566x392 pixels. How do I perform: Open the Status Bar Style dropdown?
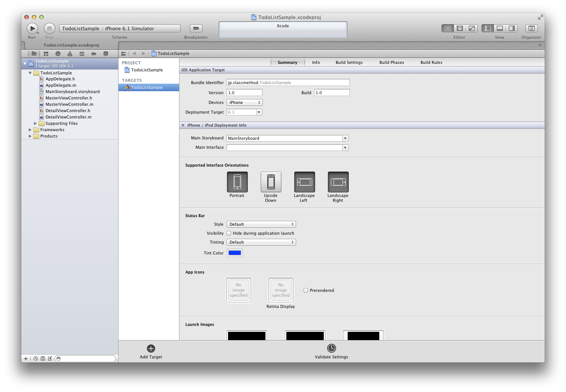pos(261,224)
